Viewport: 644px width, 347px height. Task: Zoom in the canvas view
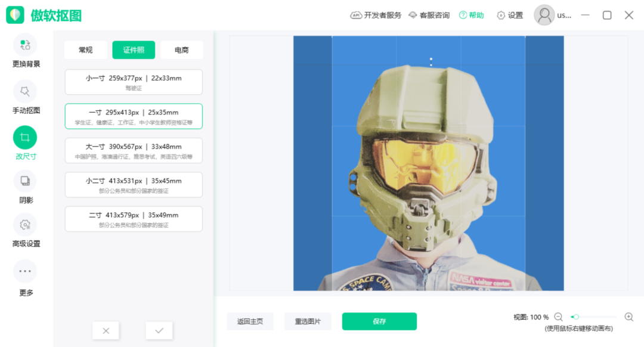pyautogui.click(x=629, y=317)
